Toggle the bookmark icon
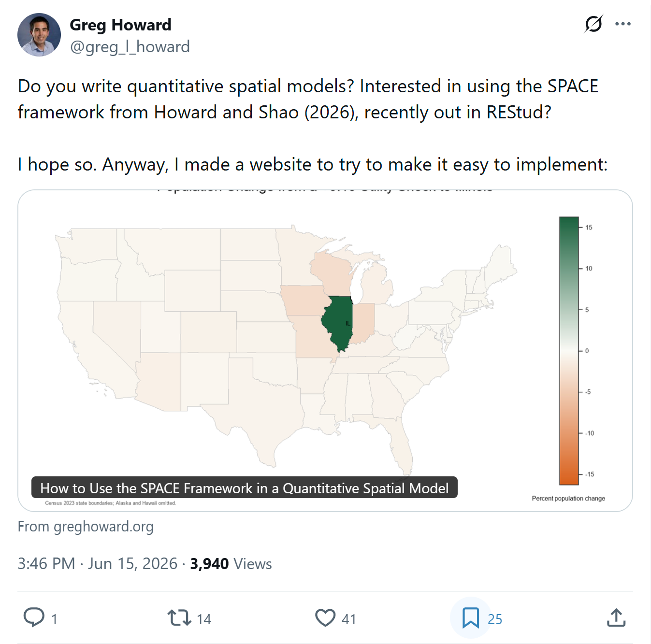Screen dimensions: 651x644 click(x=471, y=618)
